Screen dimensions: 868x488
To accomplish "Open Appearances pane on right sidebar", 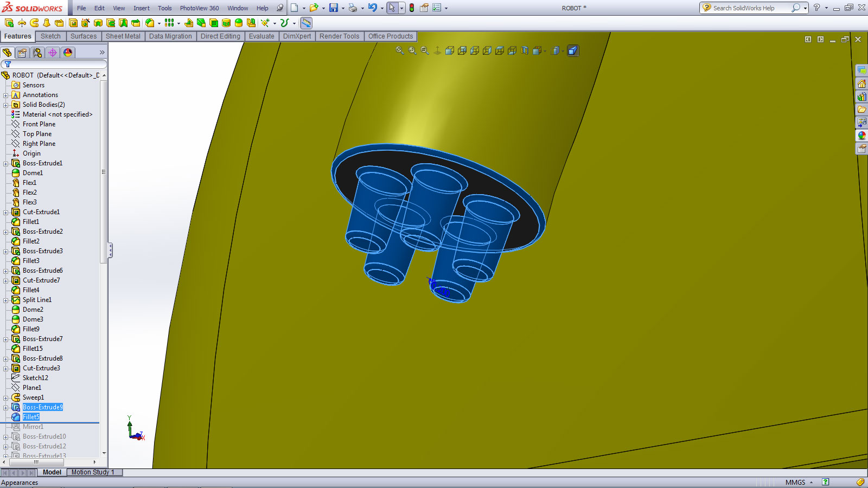I will [x=861, y=136].
